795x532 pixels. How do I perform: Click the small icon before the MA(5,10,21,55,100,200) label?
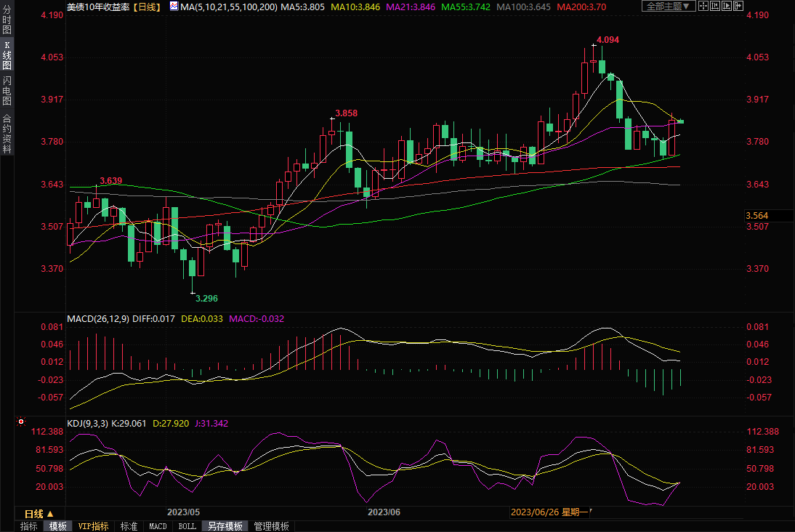[x=173, y=7]
